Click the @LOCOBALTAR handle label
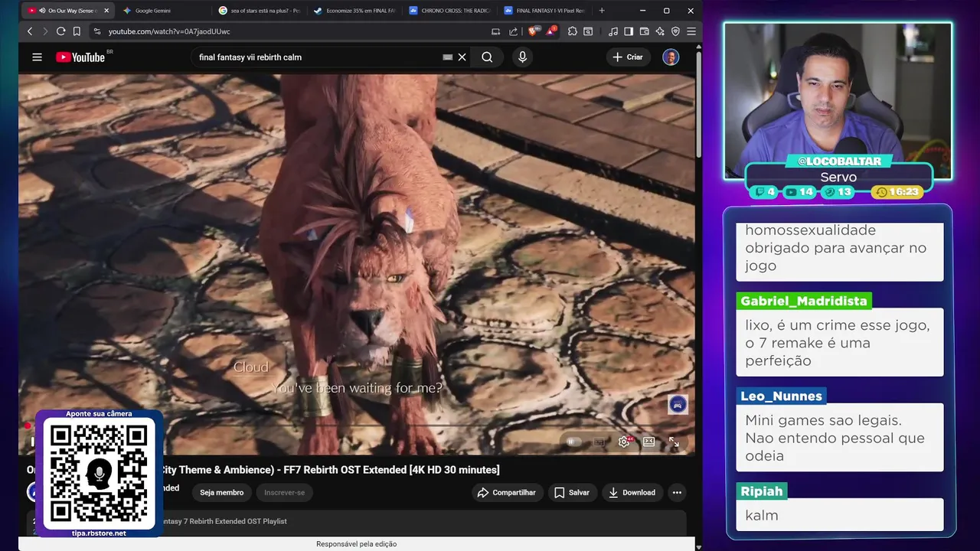Screen dimensions: 980x551 click(x=839, y=161)
